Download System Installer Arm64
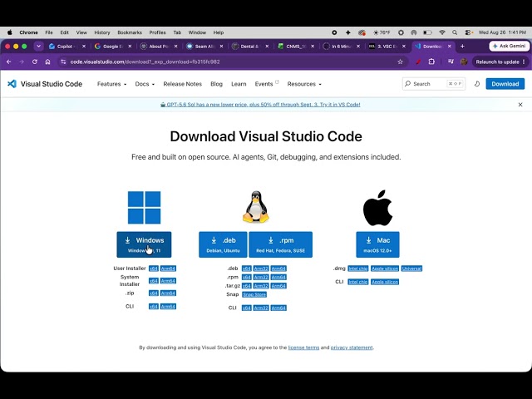 (168, 281)
